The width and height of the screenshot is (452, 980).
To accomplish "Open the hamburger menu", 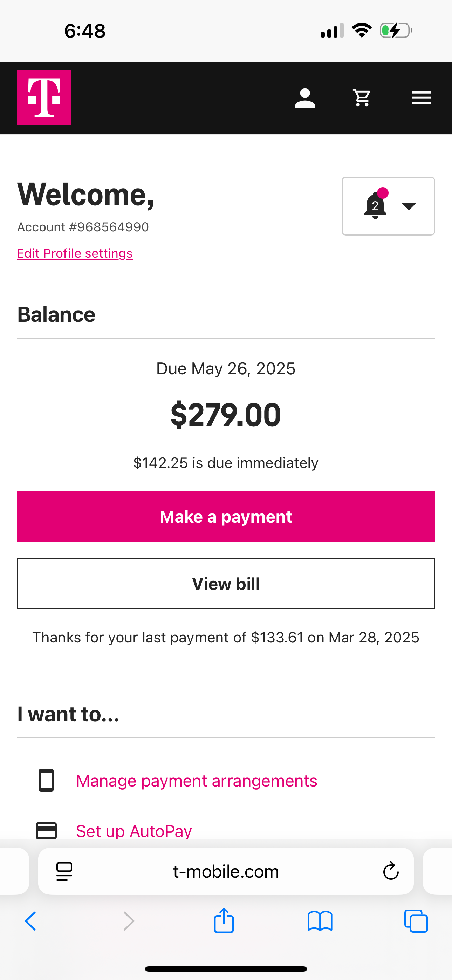I will 421,98.
